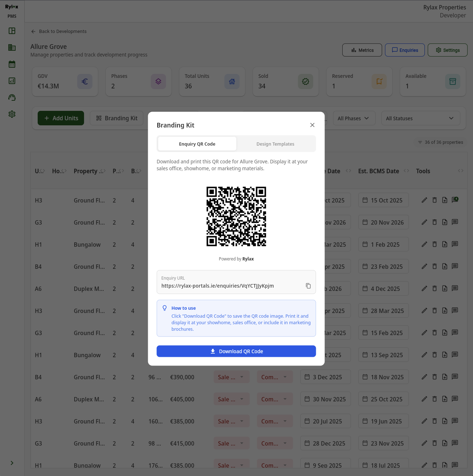473x476 pixels.
Task: Go to development Settings
Action: tap(447, 50)
